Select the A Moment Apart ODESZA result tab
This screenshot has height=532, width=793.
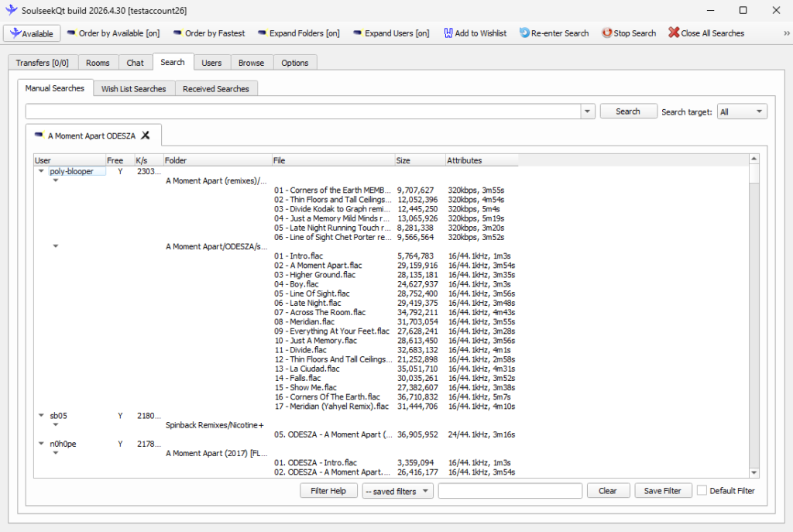pyautogui.click(x=91, y=136)
